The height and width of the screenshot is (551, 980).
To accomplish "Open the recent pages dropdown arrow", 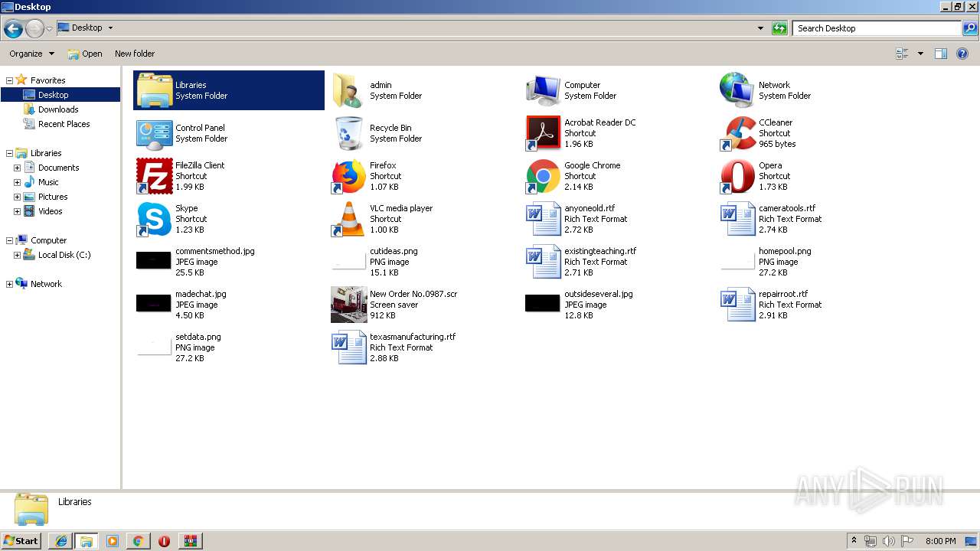I will tap(49, 29).
